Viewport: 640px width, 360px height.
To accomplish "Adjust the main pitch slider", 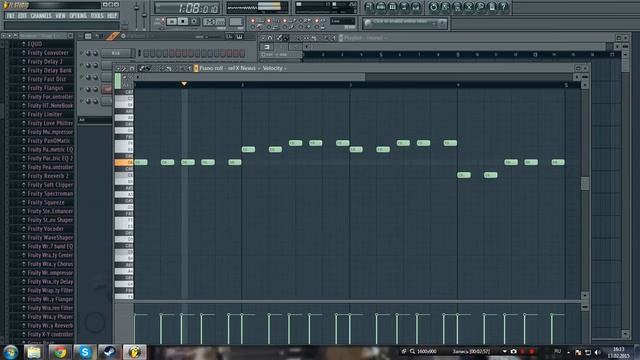I will tap(144, 16).
